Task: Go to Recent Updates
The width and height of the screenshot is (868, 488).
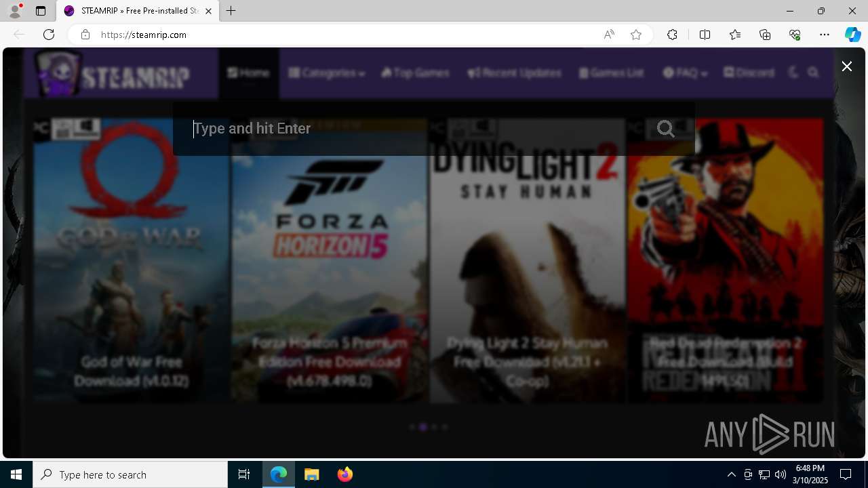Action: tap(515, 73)
